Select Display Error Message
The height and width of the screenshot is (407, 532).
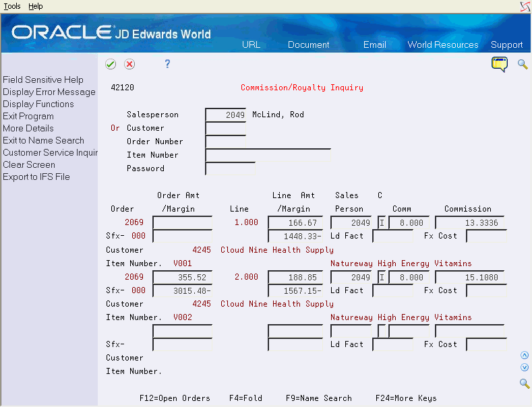coord(49,92)
